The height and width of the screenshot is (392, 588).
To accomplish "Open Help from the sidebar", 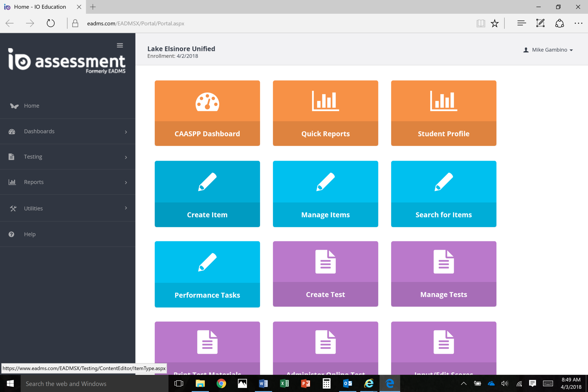I will click(x=30, y=234).
